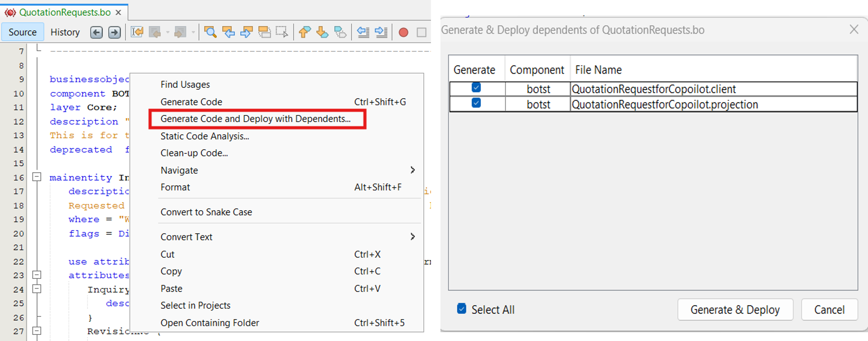Shift the line left
The height and width of the screenshot is (341, 868).
(363, 32)
